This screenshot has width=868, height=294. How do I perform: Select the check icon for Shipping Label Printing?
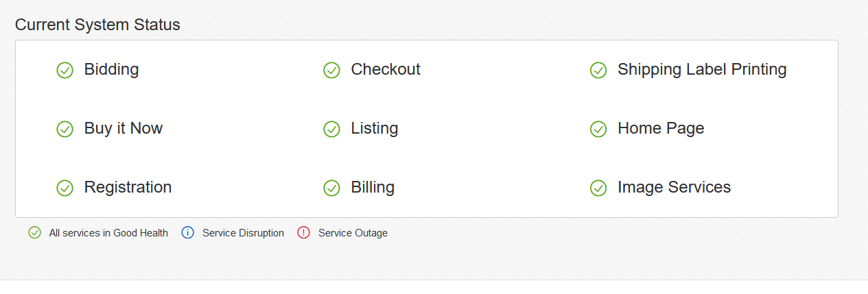598,70
